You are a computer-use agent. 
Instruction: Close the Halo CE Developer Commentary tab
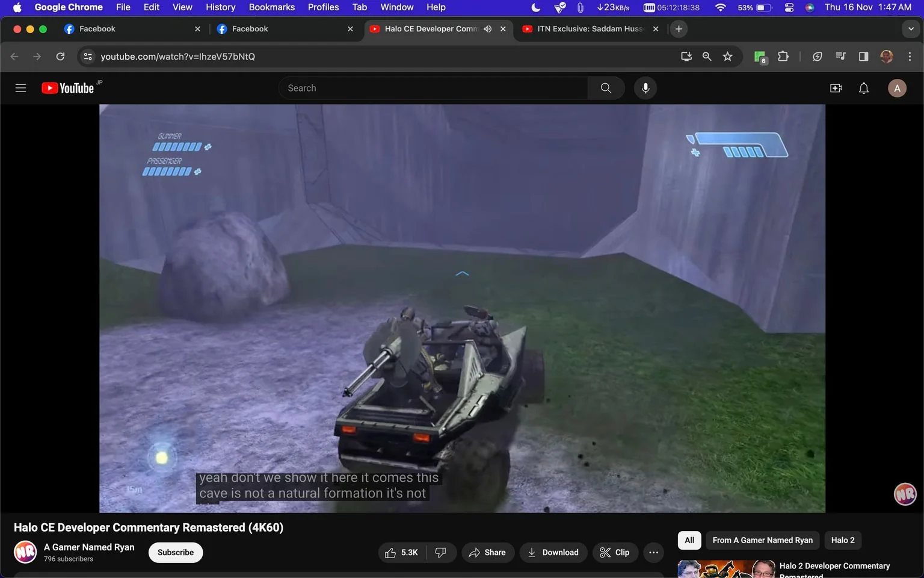click(503, 29)
